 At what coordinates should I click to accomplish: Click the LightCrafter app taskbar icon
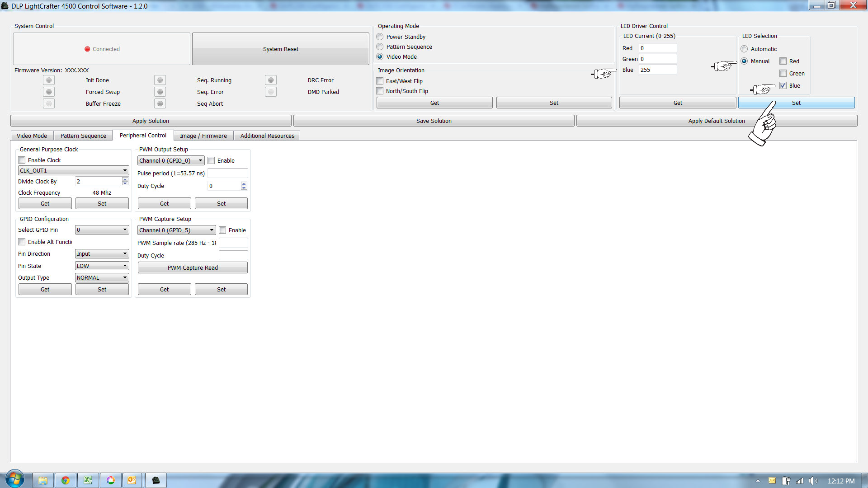point(156,480)
